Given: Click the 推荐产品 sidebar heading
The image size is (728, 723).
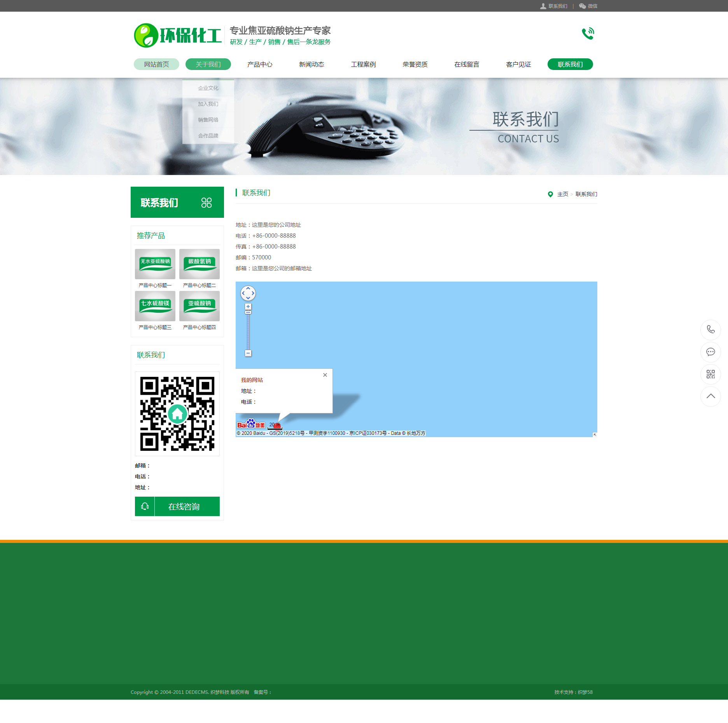Looking at the screenshot, I should click(x=151, y=236).
